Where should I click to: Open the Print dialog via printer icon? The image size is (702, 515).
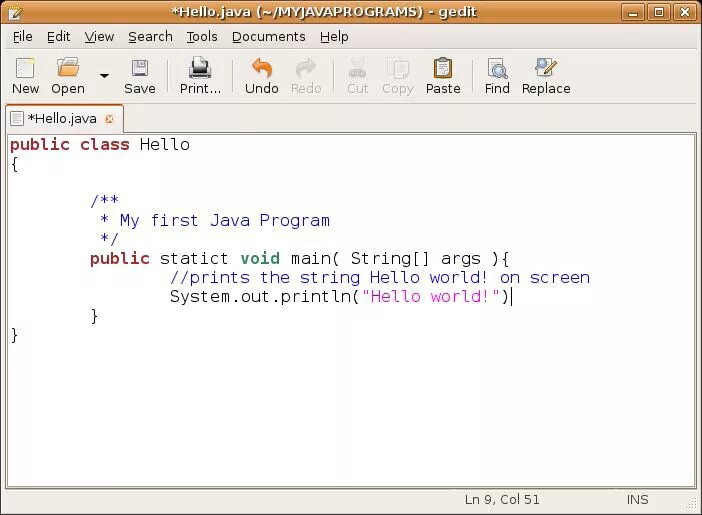pyautogui.click(x=200, y=68)
